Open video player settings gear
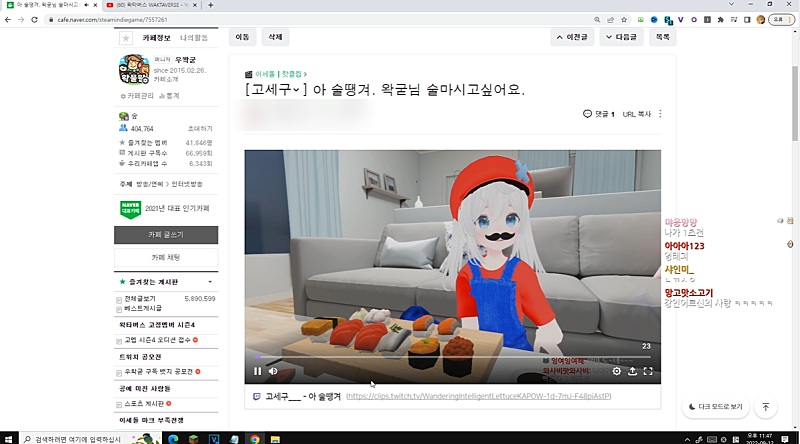 [x=616, y=371]
